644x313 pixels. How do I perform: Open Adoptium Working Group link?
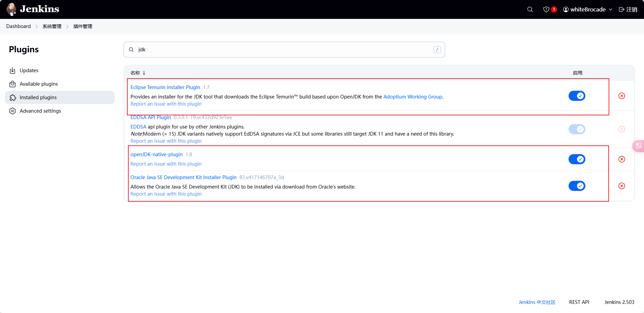[x=413, y=97]
